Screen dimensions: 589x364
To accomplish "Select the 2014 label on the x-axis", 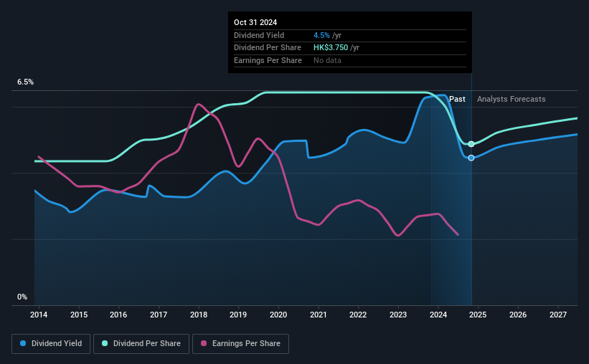I will point(39,315).
